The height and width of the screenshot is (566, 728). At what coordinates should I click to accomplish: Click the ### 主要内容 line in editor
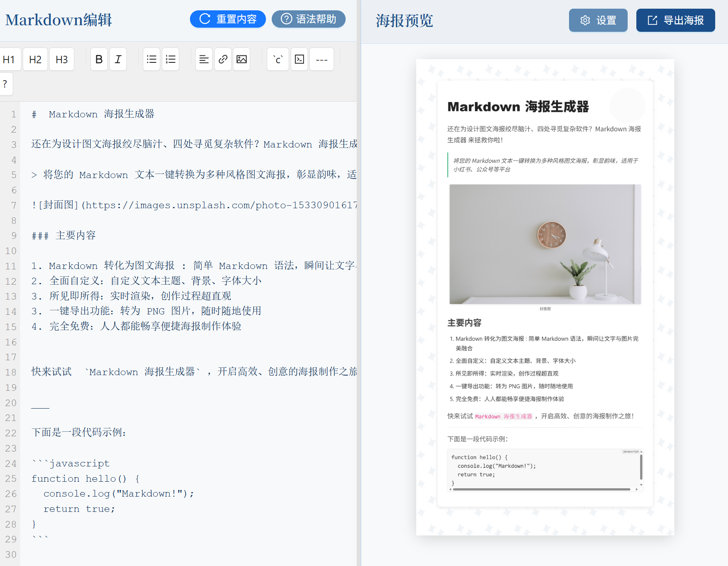point(64,235)
